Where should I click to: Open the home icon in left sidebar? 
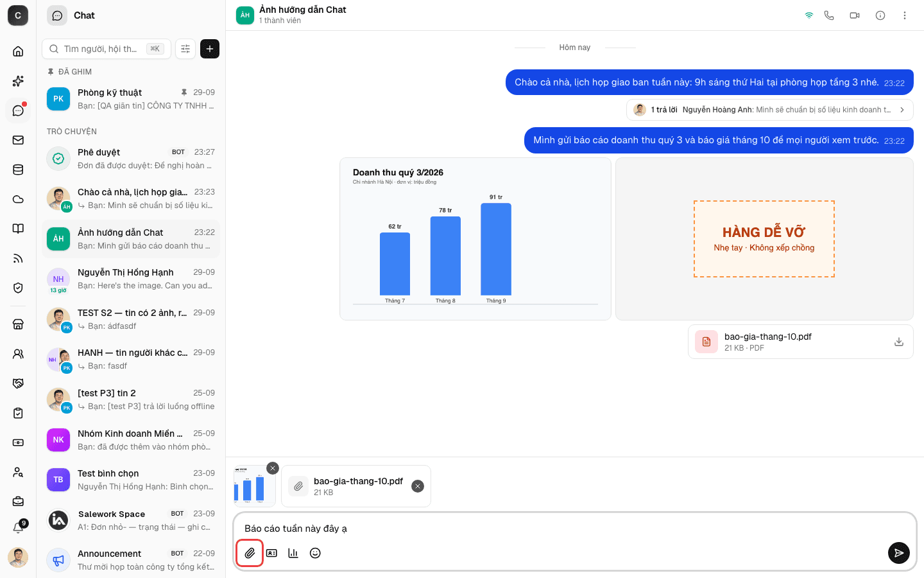[18, 51]
